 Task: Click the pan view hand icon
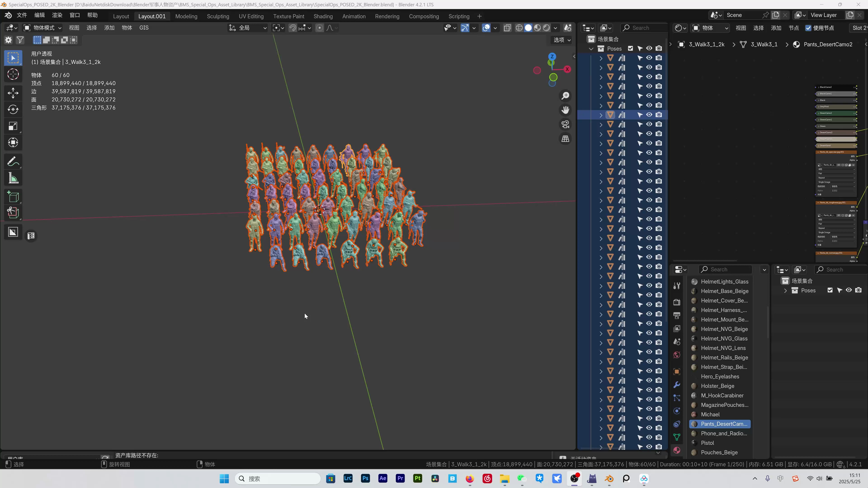565,110
